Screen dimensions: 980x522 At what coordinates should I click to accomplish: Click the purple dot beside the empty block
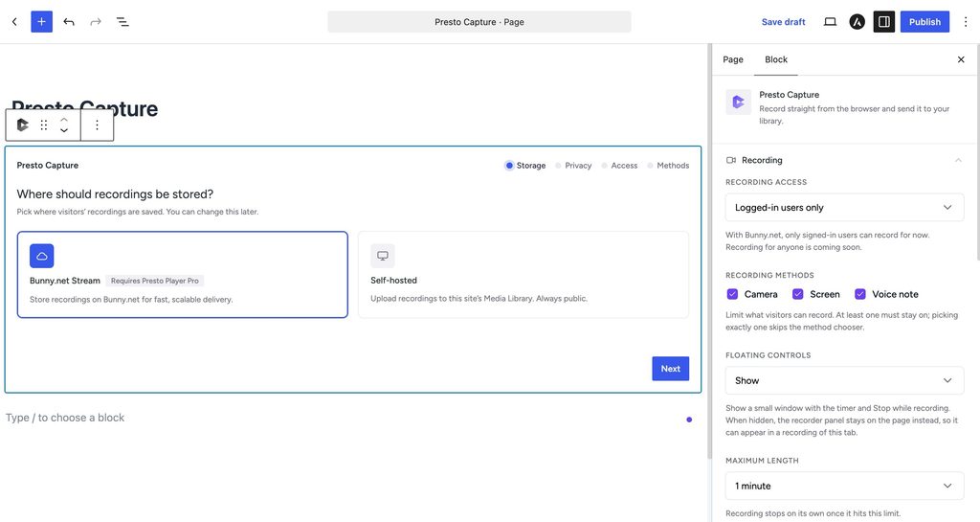click(689, 420)
